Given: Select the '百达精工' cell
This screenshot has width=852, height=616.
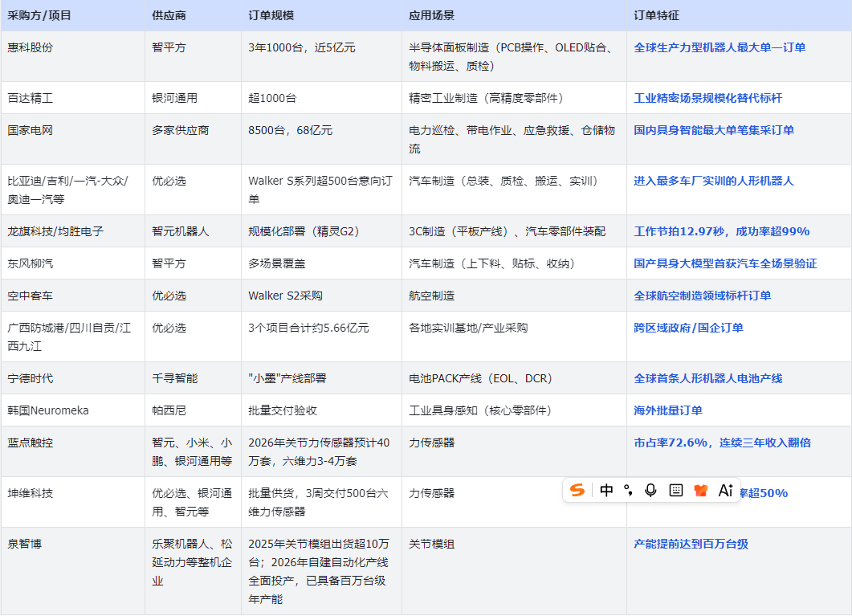Looking at the screenshot, I should pos(73,98).
